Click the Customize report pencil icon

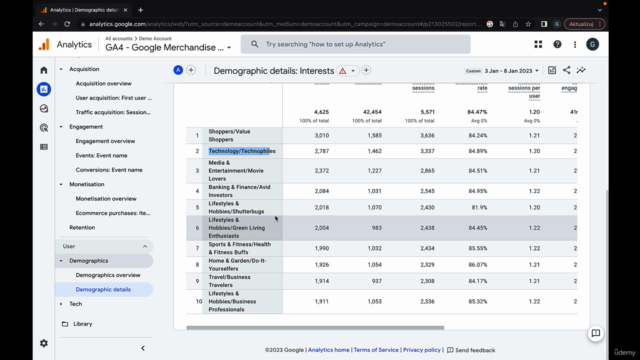pos(552,70)
